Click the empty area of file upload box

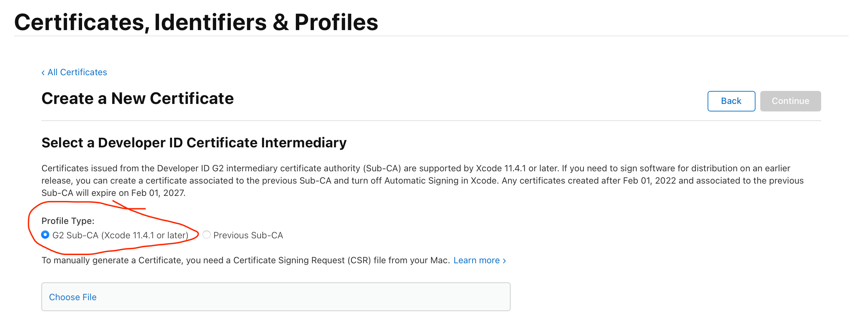point(308,297)
